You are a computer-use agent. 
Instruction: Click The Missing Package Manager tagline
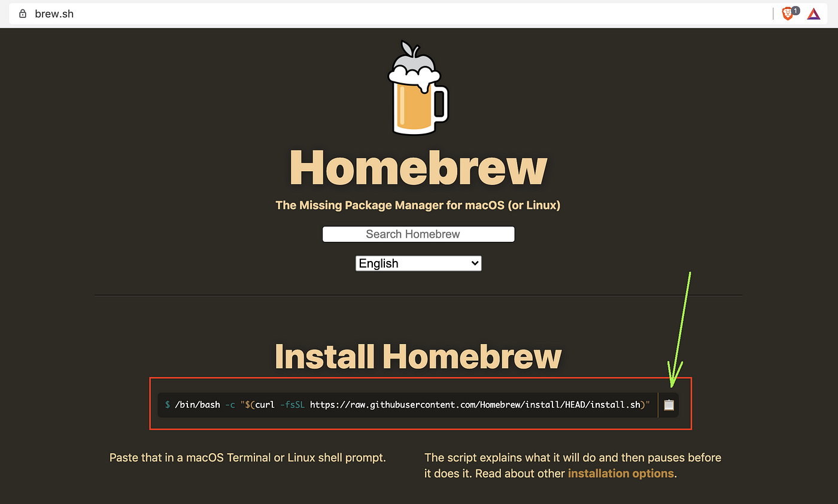coord(418,205)
